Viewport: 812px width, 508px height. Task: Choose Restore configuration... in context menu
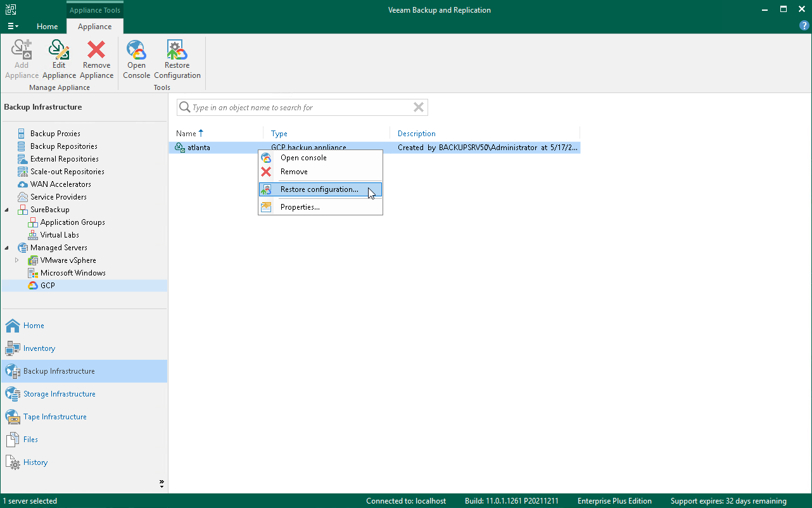pos(320,189)
